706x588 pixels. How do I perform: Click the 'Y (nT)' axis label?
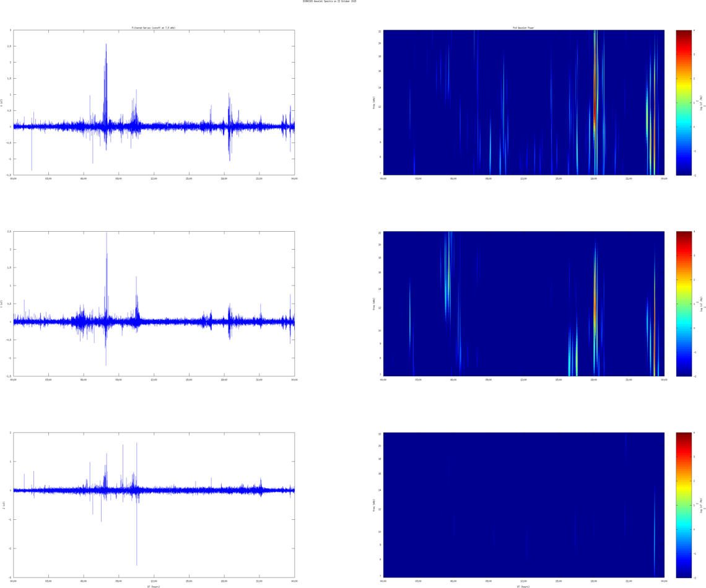coord(2,304)
